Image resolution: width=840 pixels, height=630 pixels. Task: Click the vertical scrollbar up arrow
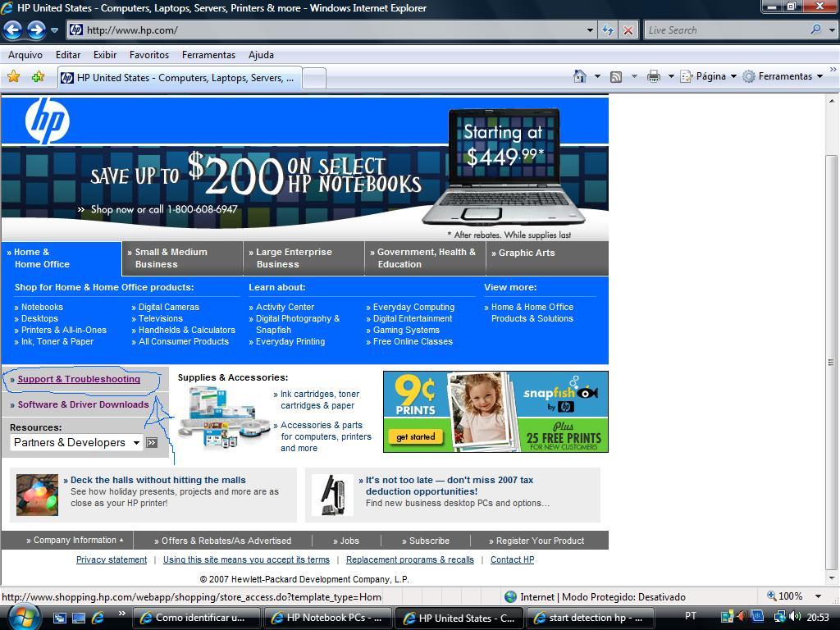coord(832,101)
